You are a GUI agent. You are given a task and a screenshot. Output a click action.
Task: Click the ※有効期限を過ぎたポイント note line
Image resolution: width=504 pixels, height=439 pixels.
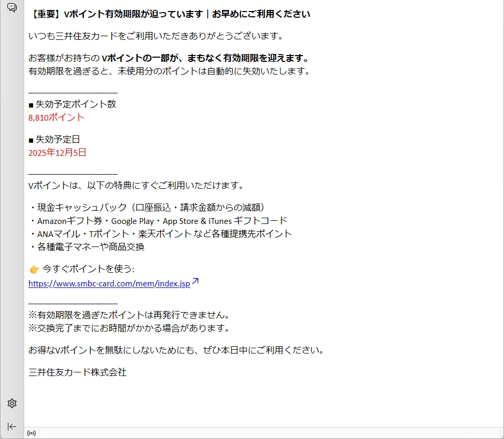click(x=129, y=315)
